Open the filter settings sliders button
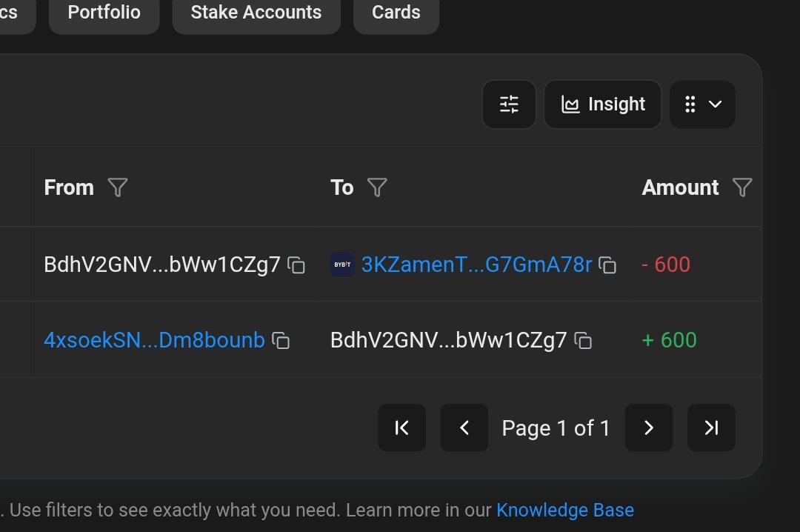Image resolution: width=800 pixels, height=532 pixels. [509, 104]
